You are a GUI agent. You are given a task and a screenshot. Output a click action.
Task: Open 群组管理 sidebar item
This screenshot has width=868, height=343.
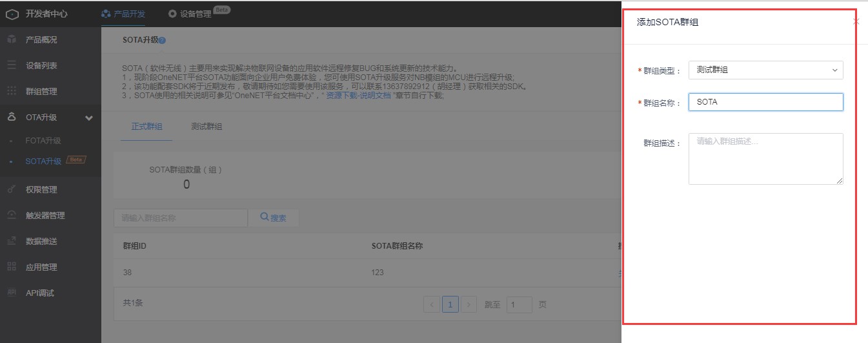pyautogui.click(x=41, y=91)
